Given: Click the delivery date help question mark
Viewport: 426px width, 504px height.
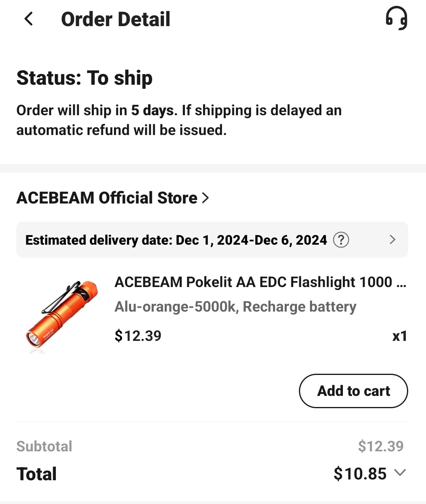Looking at the screenshot, I should coord(341,240).
